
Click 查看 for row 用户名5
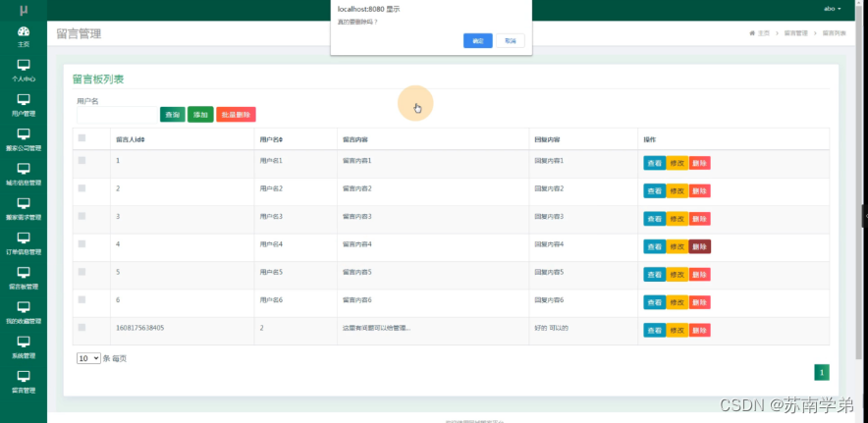pos(655,275)
